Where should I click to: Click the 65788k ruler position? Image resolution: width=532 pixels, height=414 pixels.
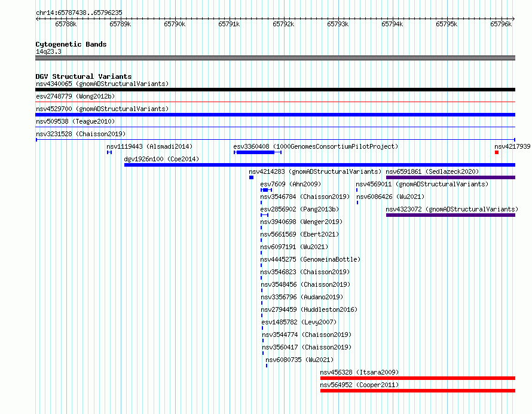point(66,24)
